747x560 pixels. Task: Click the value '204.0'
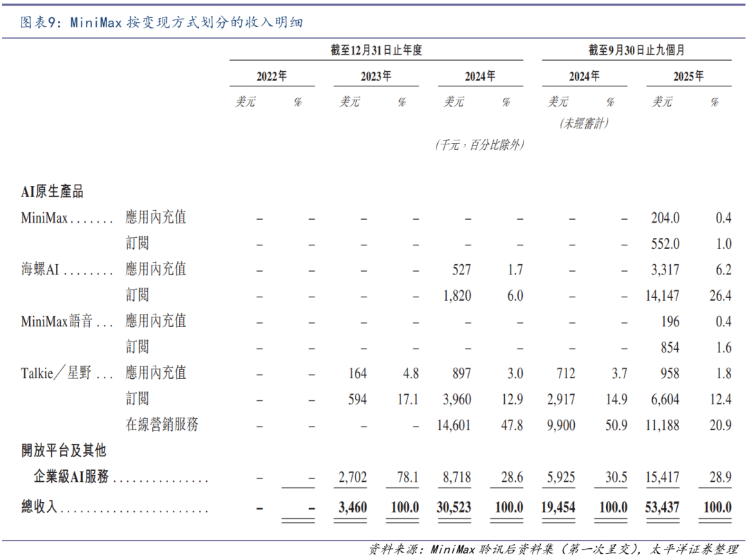coord(665,218)
